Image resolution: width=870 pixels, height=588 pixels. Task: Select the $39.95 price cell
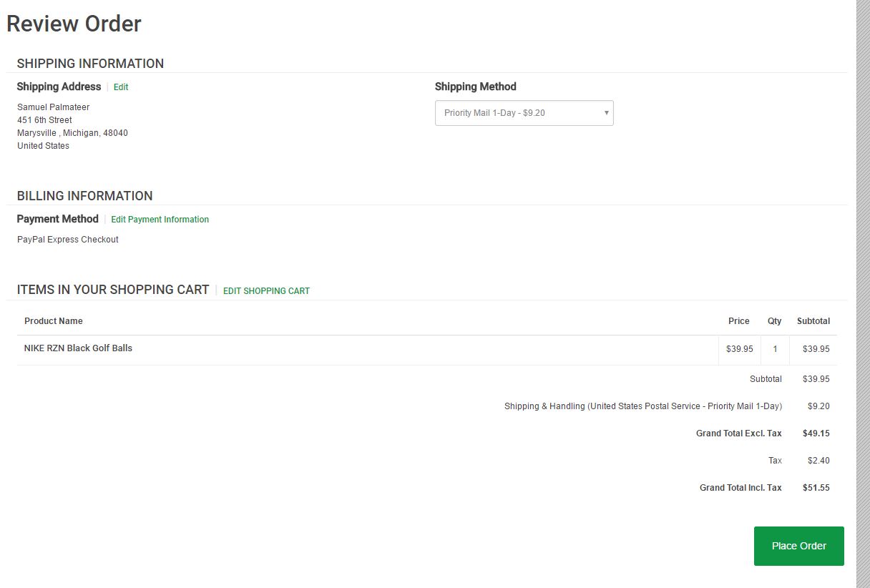click(739, 349)
